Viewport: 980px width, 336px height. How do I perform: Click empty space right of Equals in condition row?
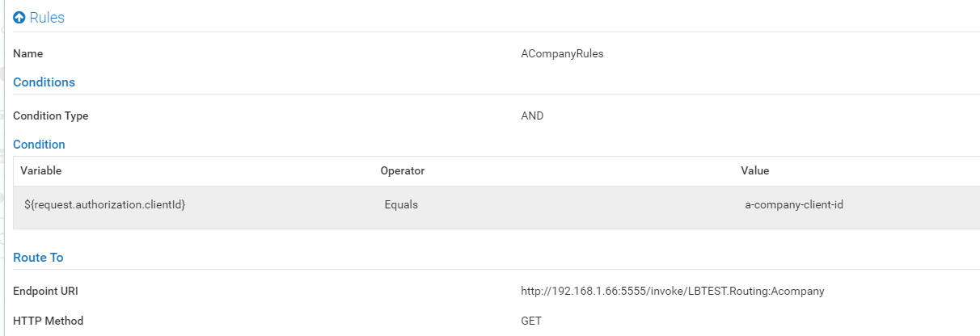click(566, 205)
